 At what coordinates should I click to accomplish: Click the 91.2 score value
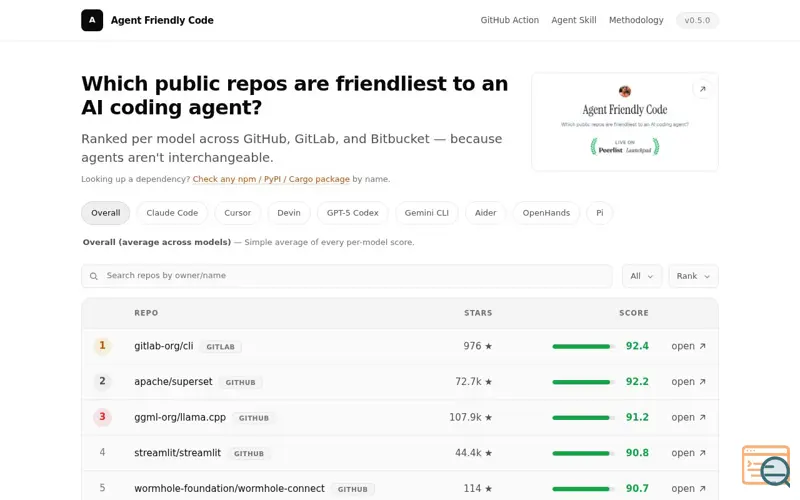637,417
